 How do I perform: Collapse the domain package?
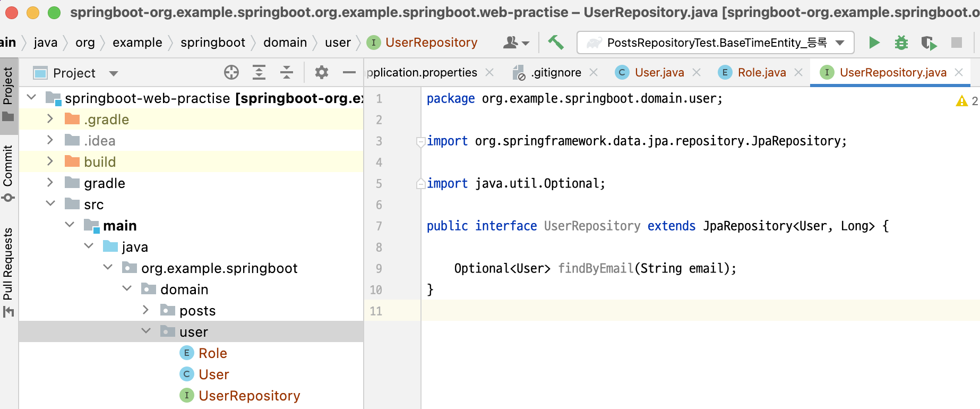click(x=127, y=288)
